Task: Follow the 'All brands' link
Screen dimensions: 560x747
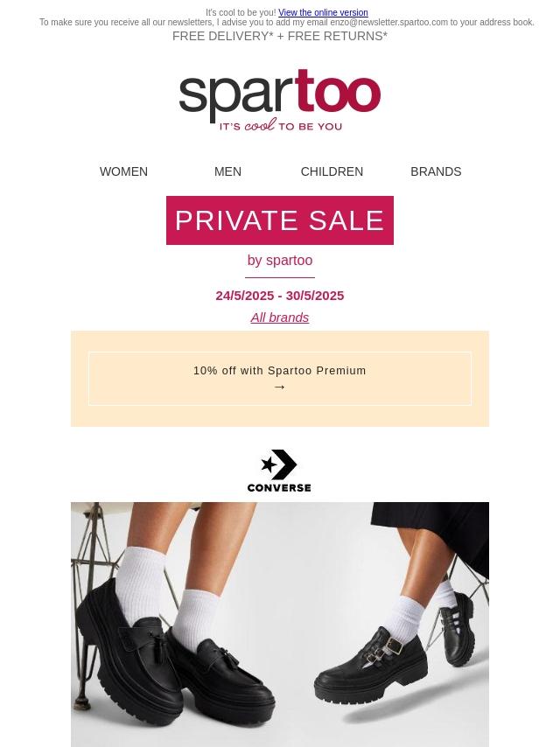Action: 280,318
